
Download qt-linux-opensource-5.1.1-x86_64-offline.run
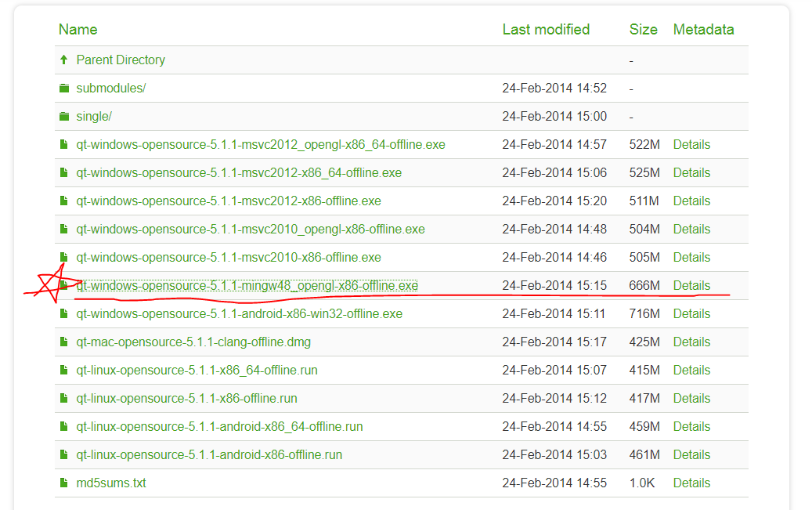197,370
